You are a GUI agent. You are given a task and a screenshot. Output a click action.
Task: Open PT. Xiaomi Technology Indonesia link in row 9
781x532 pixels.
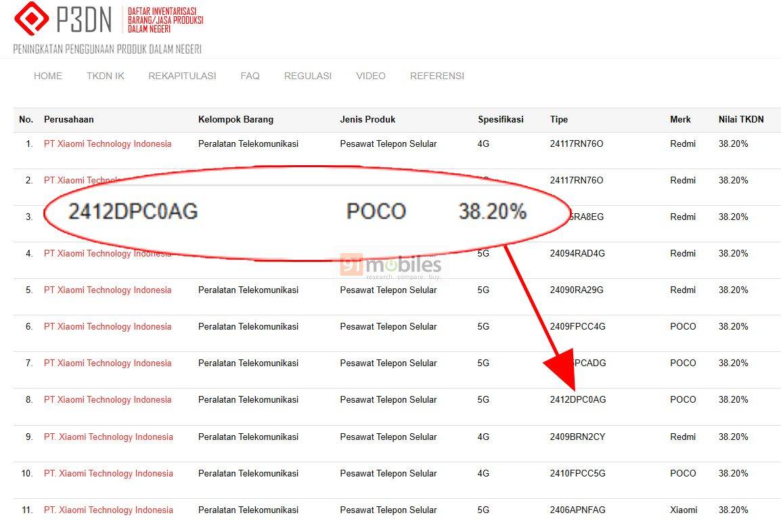108,437
